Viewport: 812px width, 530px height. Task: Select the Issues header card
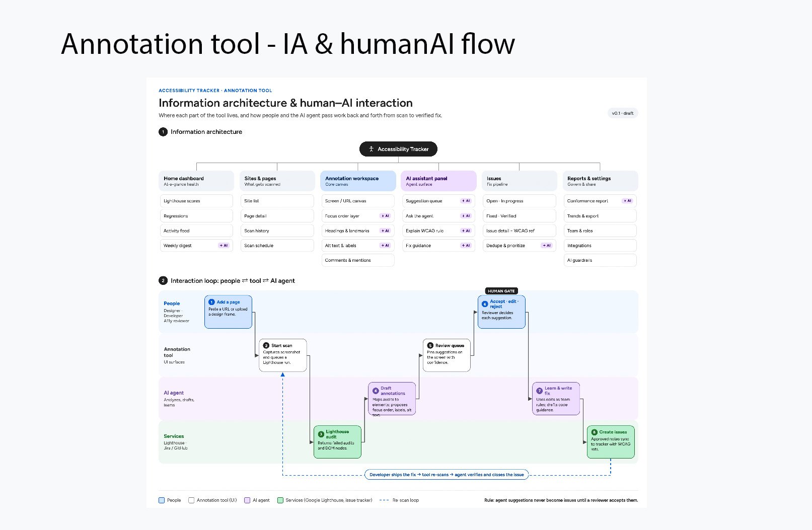520,181
